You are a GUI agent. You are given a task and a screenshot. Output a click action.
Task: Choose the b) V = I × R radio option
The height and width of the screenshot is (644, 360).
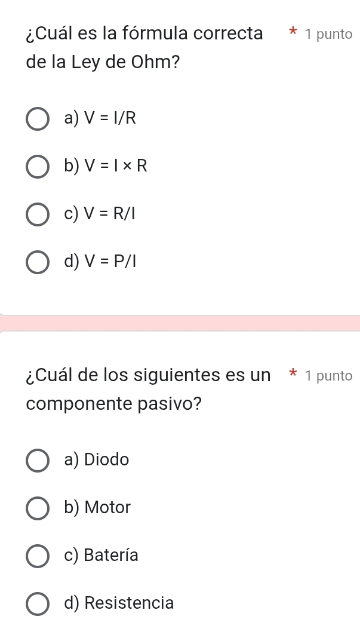38,167
